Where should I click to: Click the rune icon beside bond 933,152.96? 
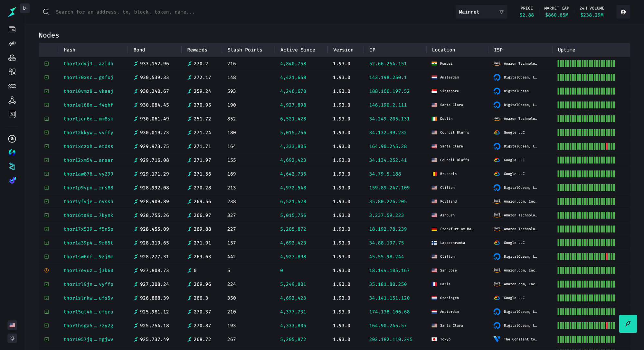136,64
